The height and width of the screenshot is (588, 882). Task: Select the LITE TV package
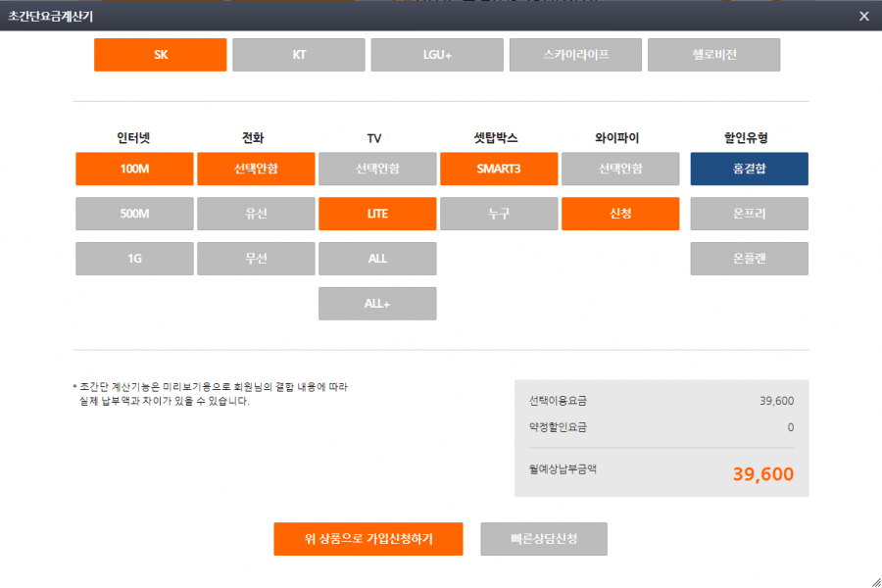point(377,214)
